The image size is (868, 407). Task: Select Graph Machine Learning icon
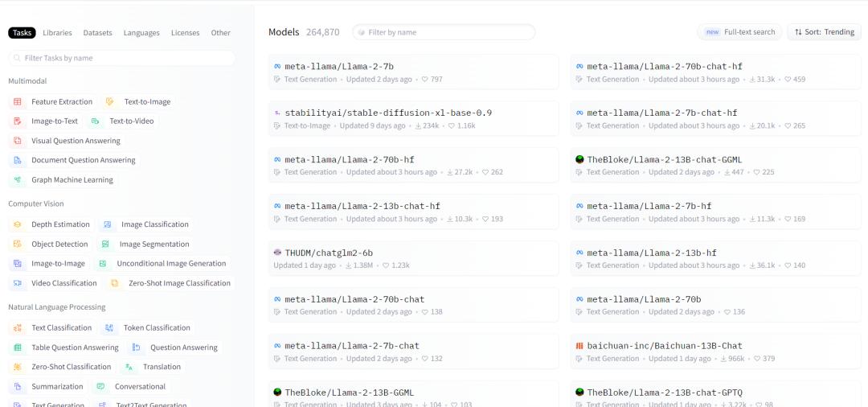point(18,180)
